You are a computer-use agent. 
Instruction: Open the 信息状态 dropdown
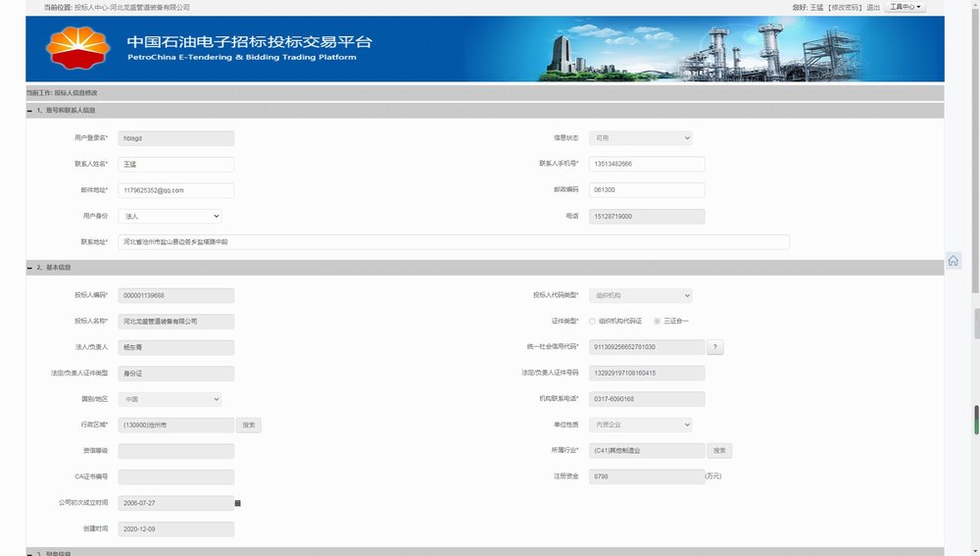click(641, 138)
